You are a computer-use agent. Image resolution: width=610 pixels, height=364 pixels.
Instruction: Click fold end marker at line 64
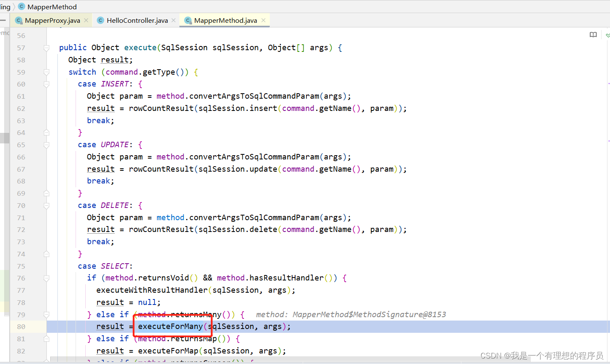(x=46, y=133)
